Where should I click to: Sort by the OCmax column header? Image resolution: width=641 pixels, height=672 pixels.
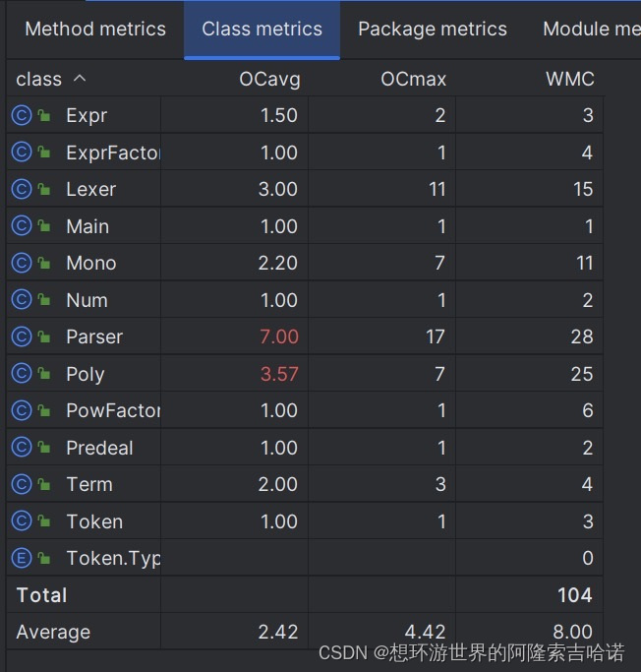[413, 79]
